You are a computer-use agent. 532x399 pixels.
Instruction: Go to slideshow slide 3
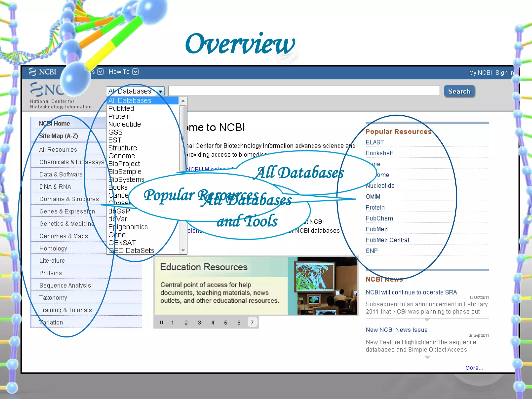click(199, 323)
